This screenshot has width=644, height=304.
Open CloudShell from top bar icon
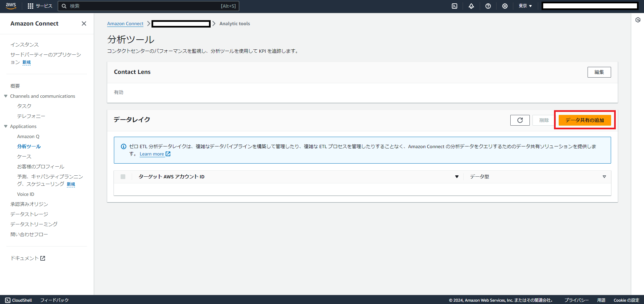455,6
